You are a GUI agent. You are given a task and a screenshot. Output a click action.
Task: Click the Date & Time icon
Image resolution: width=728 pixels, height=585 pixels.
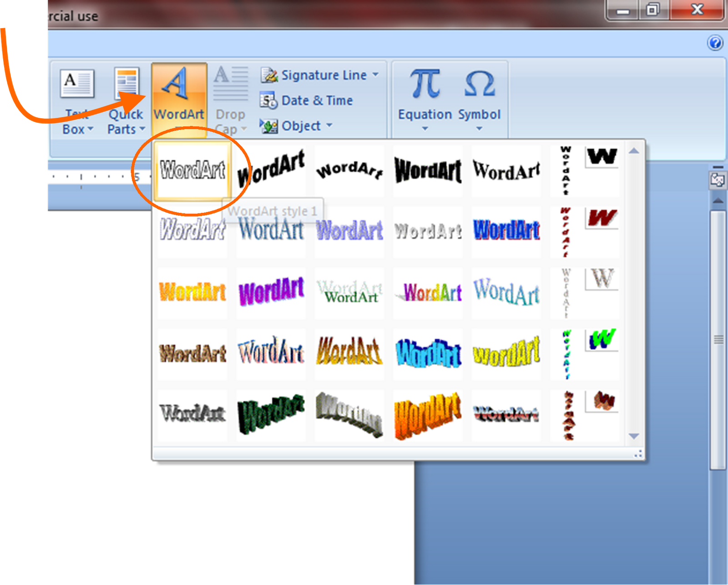[x=268, y=101]
